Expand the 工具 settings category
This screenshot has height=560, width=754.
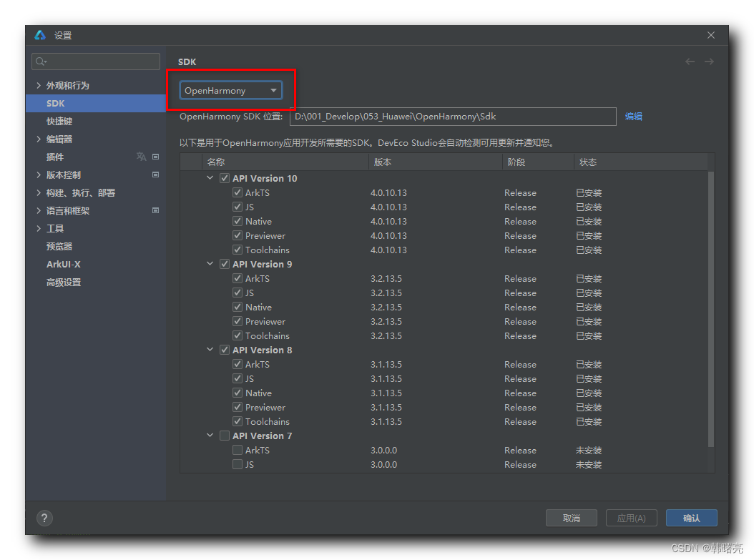click(x=39, y=228)
